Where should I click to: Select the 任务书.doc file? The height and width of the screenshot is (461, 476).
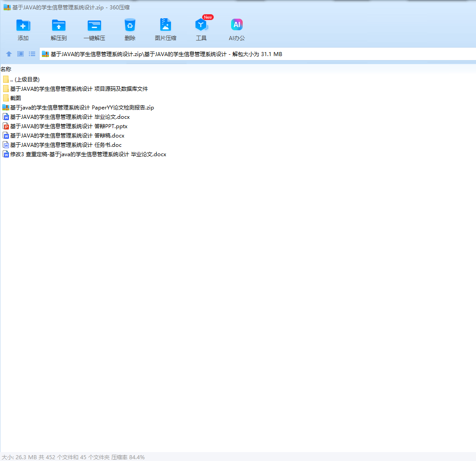[x=62, y=145]
